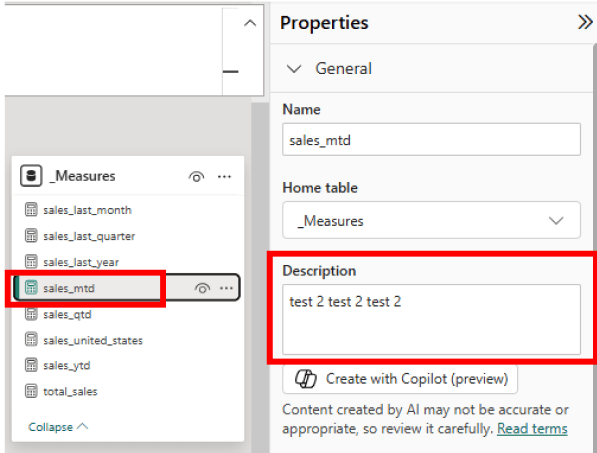Viewport: 597px width, 453px height.
Task: Collapse the _Measures table card
Action: pos(58,427)
